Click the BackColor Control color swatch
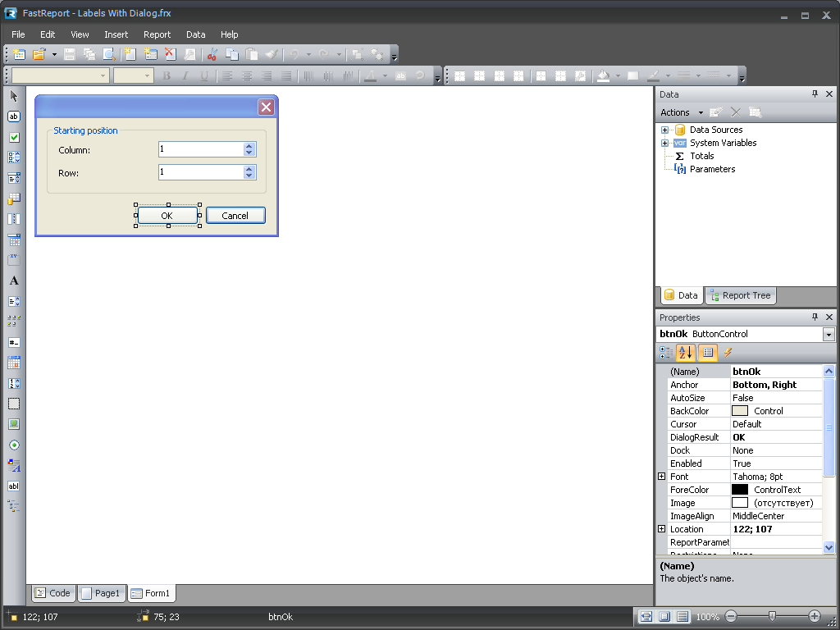 (x=740, y=411)
